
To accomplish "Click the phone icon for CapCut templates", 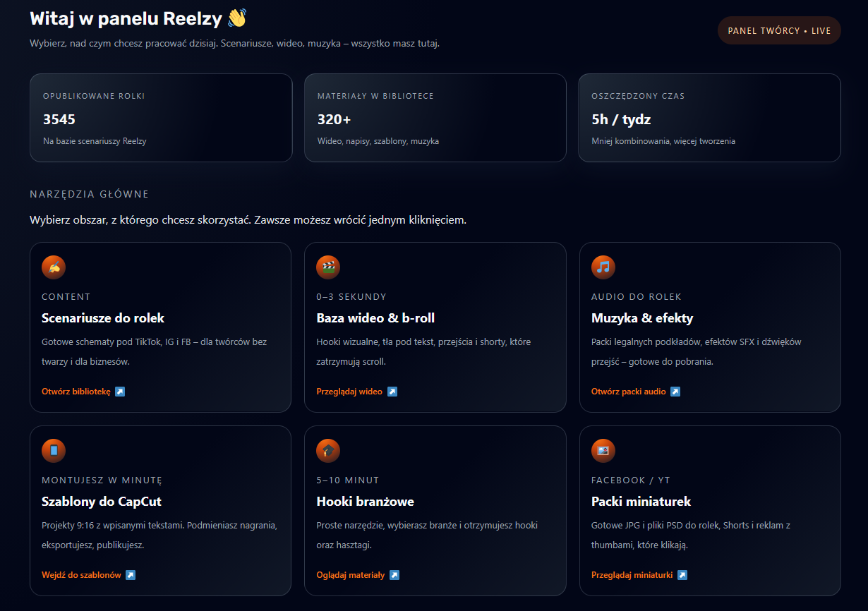I will pyautogui.click(x=54, y=451).
